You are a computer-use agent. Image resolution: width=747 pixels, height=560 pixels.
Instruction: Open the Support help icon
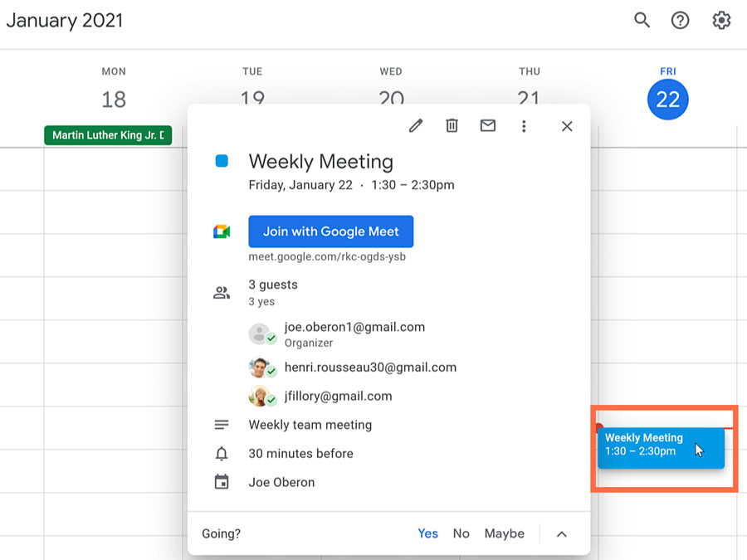[681, 21]
